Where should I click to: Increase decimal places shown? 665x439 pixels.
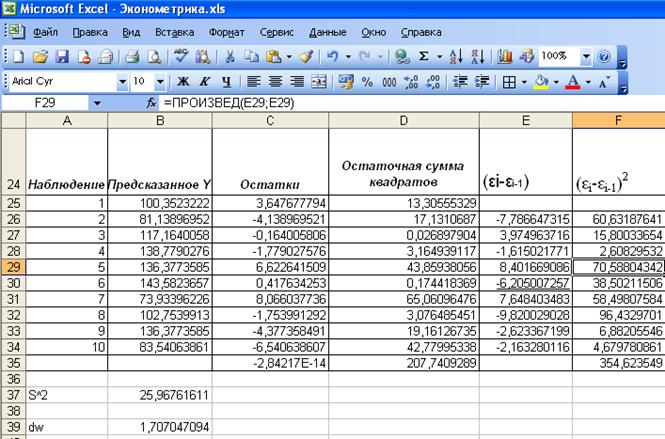click(x=411, y=81)
